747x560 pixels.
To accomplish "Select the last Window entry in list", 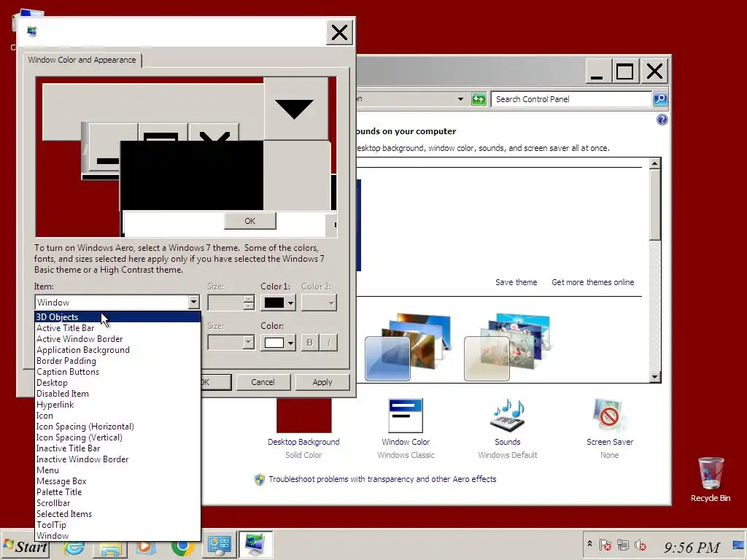I will [x=117, y=536].
